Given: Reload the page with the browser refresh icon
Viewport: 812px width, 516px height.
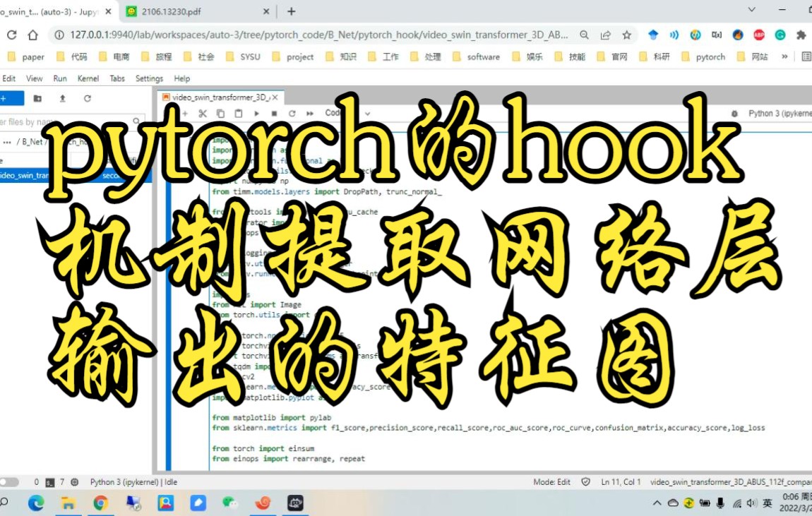Looking at the screenshot, I should click(12, 35).
